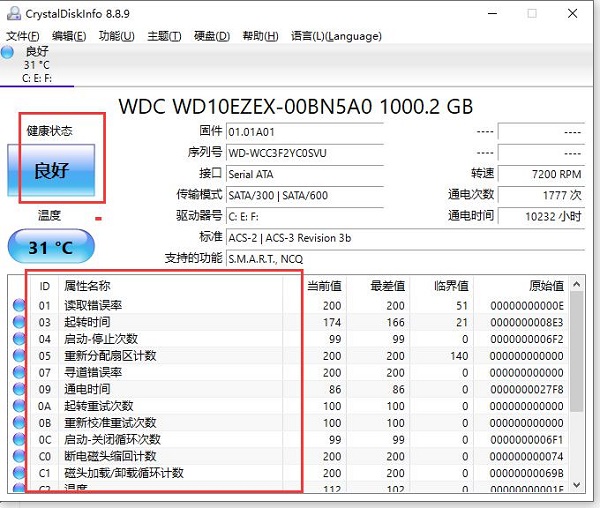The width and height of the screenshot is (600, 508).
Task: Click status orb for 寻道错误率 row
Action: pos(18,373)
